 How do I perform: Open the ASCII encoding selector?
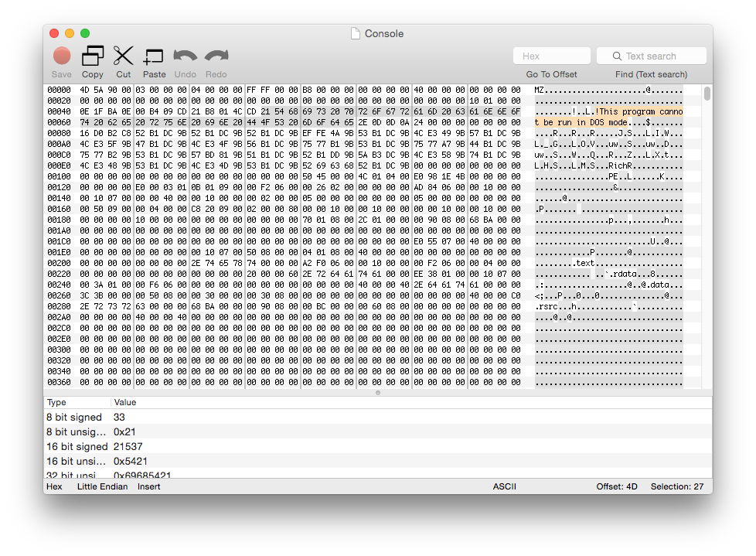(x=504, y=486)
